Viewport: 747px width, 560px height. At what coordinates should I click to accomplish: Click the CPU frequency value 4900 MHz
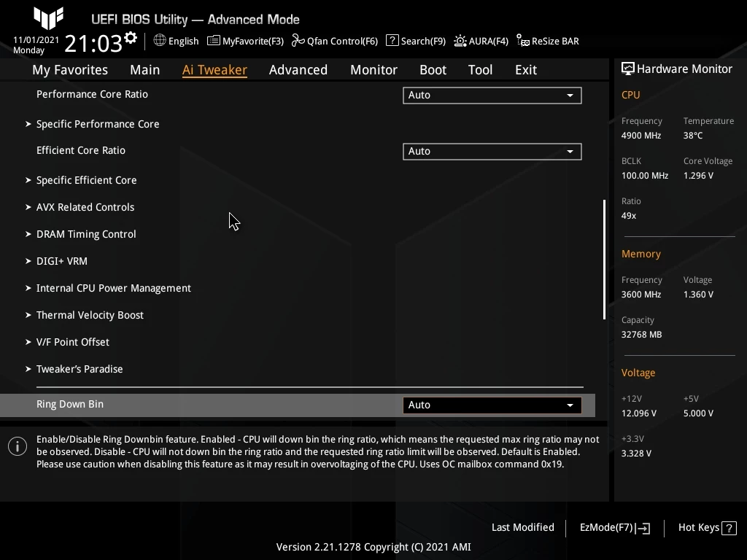[641, 136]
